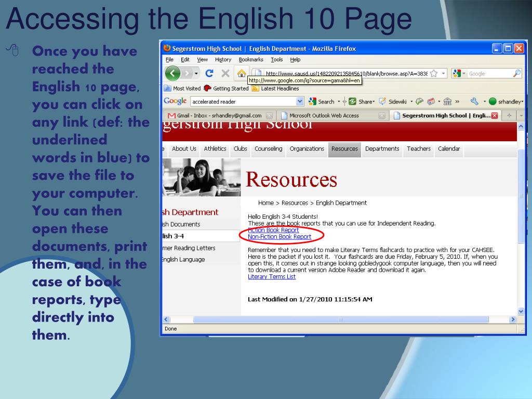Open the Literary Terms List link
This screenshot has height=399, width=532.
(272, 277)
